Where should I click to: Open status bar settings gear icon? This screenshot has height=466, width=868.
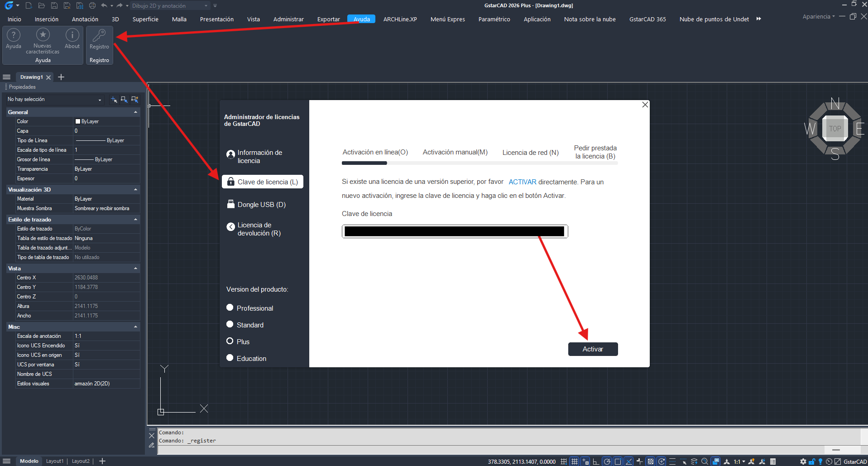click(803, 461)
